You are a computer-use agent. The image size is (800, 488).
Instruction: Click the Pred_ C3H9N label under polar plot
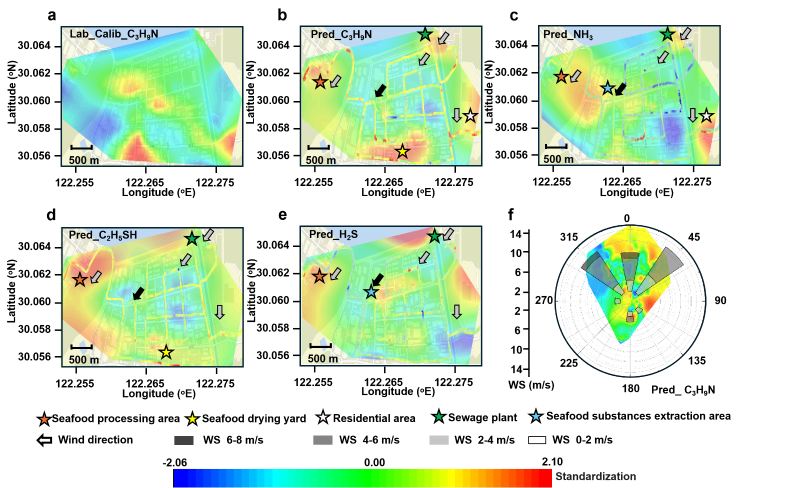(683, 390)
